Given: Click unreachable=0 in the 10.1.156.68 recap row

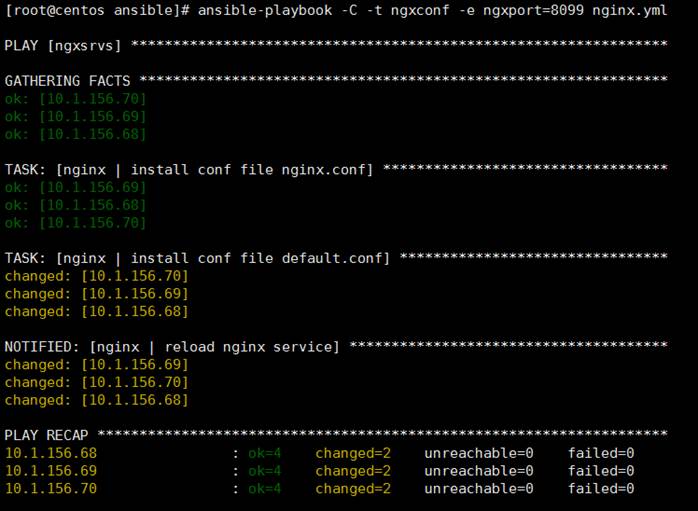Looking at the screenshot, I should (x=479, y=453).
